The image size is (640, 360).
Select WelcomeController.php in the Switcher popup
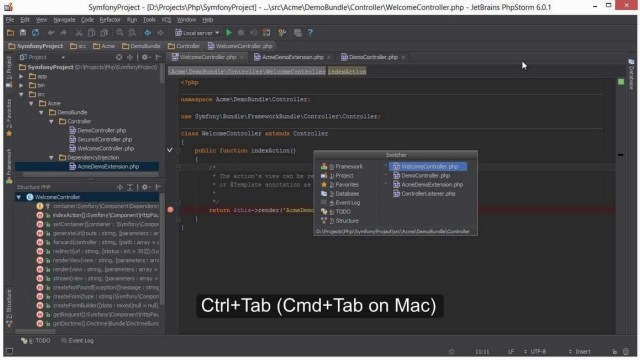[427, 167]
